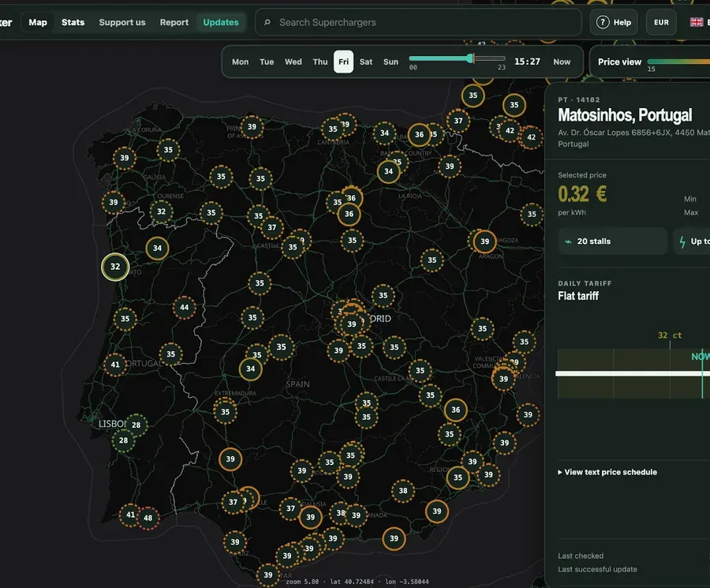
Task: Select the 39 marker near A Coruña
Action: pyautogui.click(x=125, y=158)
